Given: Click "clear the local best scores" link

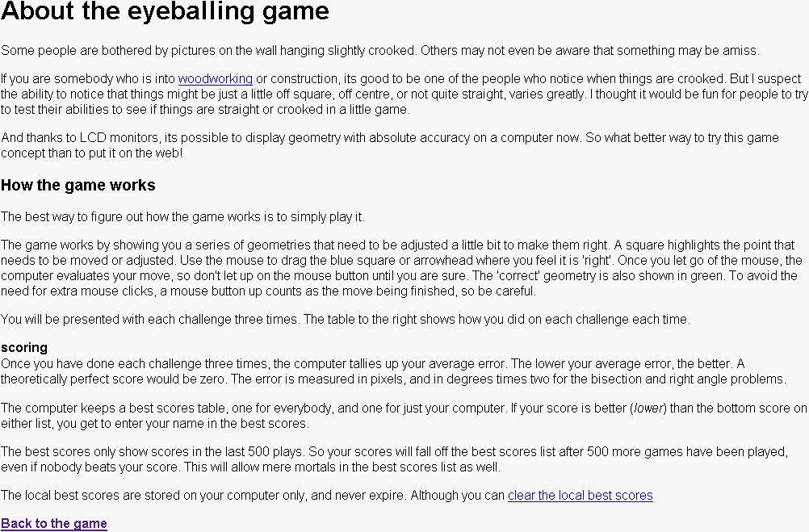Looking at the screenshot, I should pyautogui.click(x=580, y=496).
